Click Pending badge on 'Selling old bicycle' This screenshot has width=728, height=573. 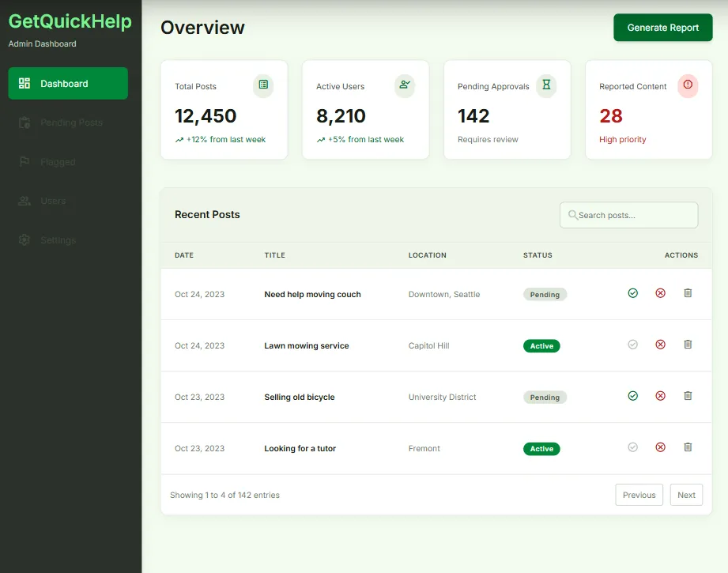[545, 398]
